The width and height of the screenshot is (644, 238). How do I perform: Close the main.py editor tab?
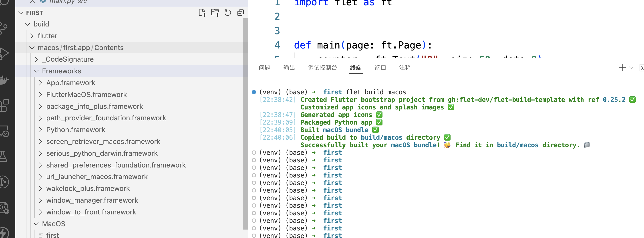[32, 2]
